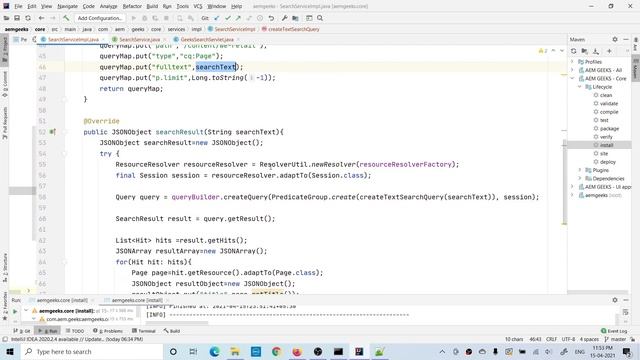640x360 pixels.
Task: Expand the AEM GEEKS - UI apps node
Action: pyautogui.click(x=572, y=187)
